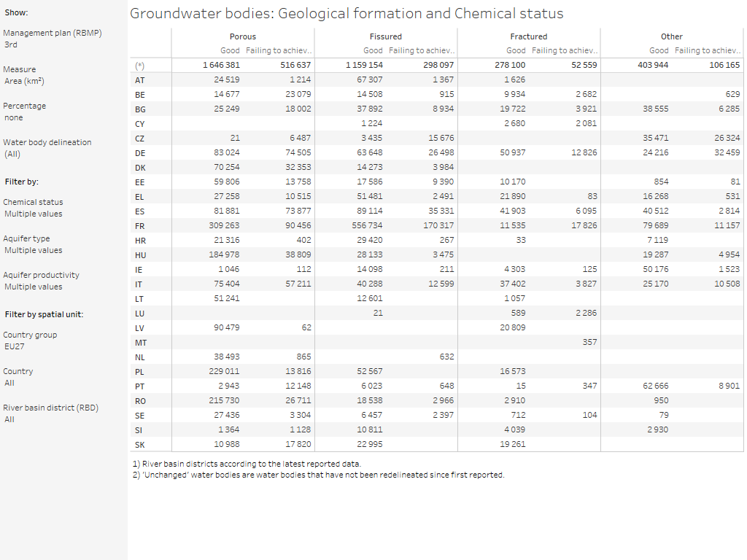This screenshot has height=560, width=747.
Task: Click France Porous Good cell 309 263
Action: coord(224,226)
